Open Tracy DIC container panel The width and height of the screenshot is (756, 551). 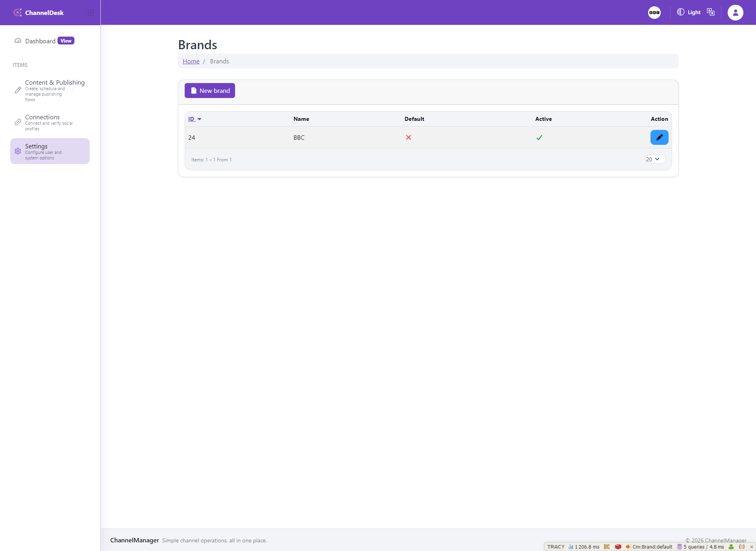[x=607, y=547]
